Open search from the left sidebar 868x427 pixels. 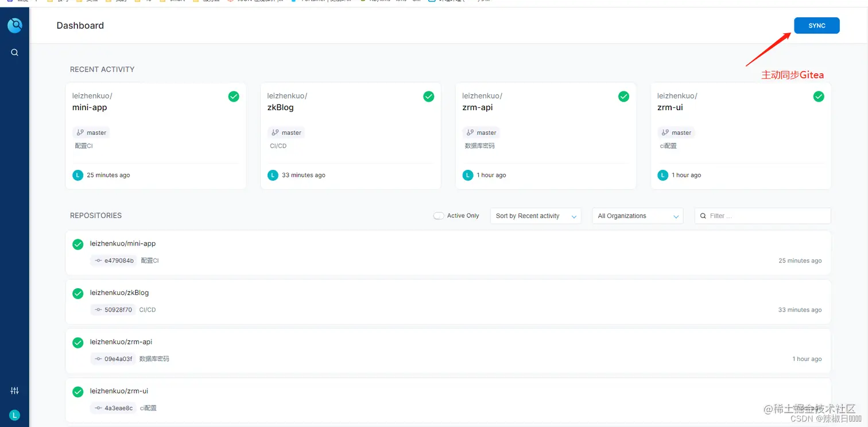[x=14, y=52]
